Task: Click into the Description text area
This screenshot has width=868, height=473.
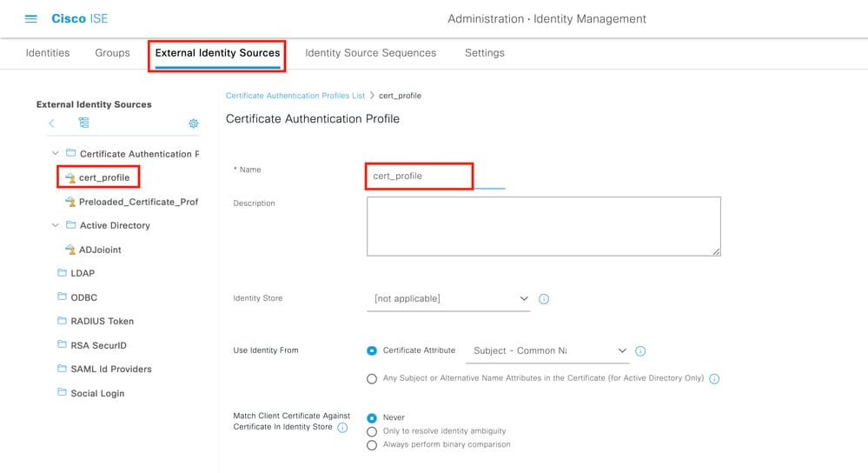Action: point(543,226)
